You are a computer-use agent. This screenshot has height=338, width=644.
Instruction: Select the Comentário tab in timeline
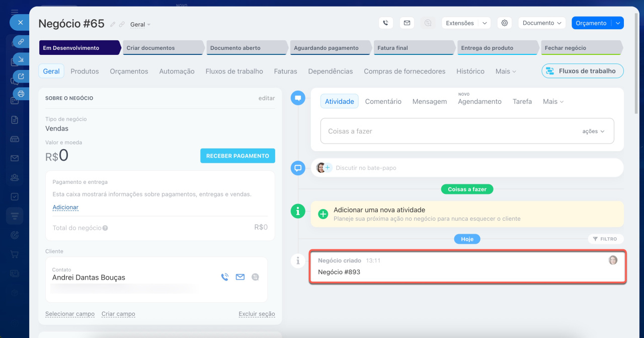[383, 101]
